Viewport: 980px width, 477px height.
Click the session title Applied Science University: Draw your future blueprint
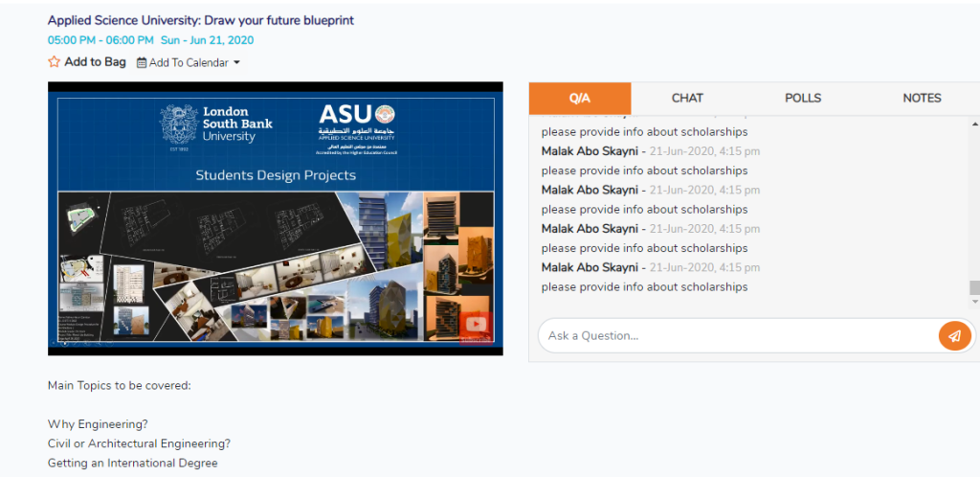[x=201, y=21]
